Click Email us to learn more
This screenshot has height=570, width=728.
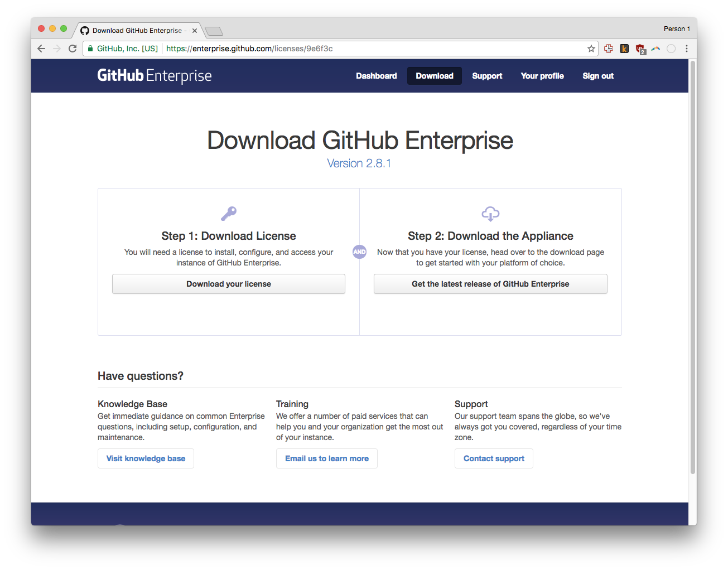coord(327,458)
